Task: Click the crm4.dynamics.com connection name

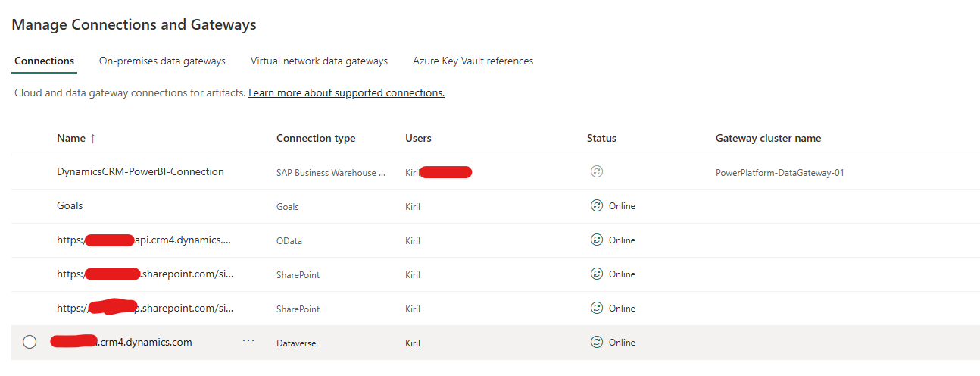Action: pos(121,343)
